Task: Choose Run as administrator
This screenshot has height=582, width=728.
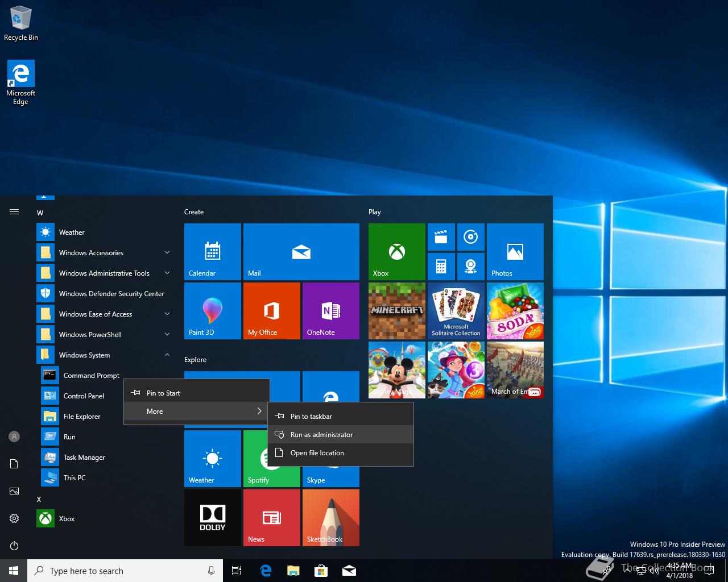Action: coord(341,434)
